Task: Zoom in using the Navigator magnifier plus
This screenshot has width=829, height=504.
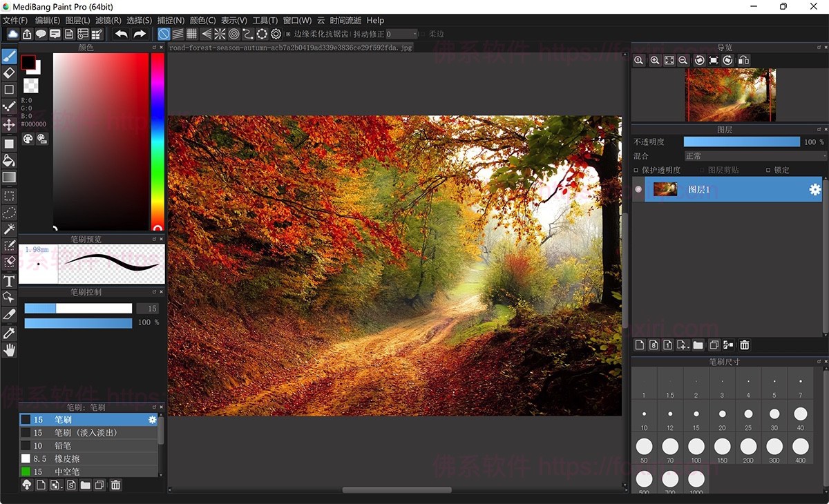Action: point(654,61)
